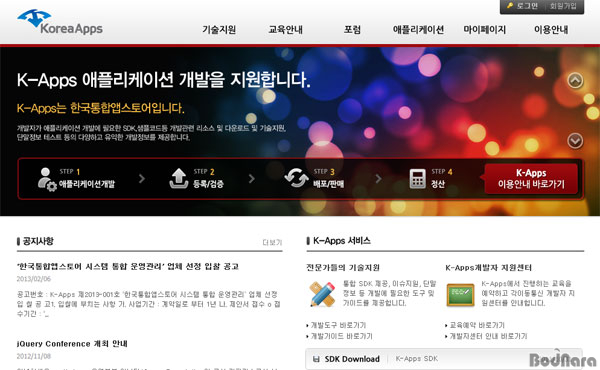Click the 2013/02/06 notice date

[x=34, y=279]
